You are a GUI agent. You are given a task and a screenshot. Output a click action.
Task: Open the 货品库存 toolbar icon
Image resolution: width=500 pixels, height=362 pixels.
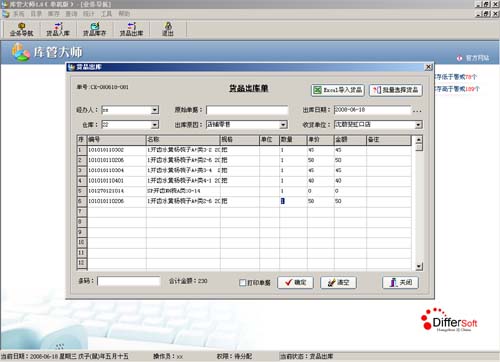[95, 29]
